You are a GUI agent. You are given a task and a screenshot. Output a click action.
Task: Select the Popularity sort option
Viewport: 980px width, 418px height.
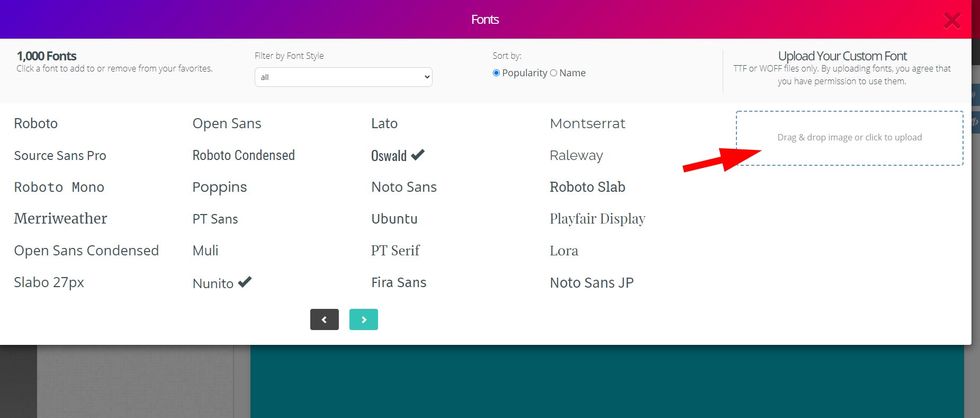(496, 73)
